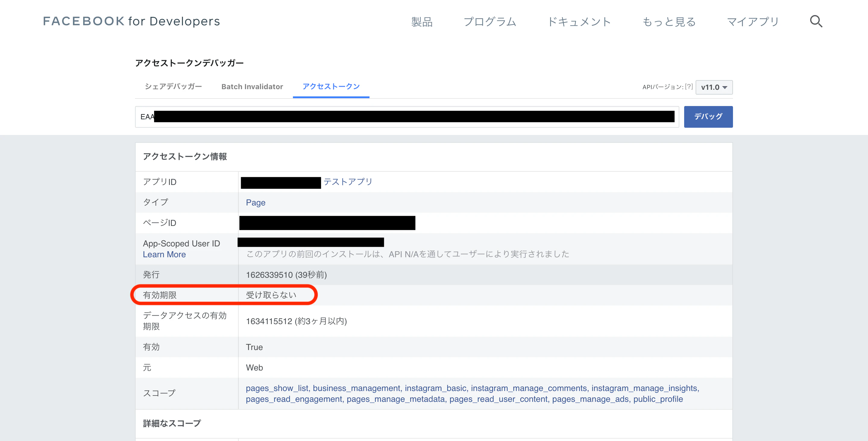This screenshot has width=868, height=441.
Task: Click the instagram_manage_insights scope link
Action: tap(644, 388)
